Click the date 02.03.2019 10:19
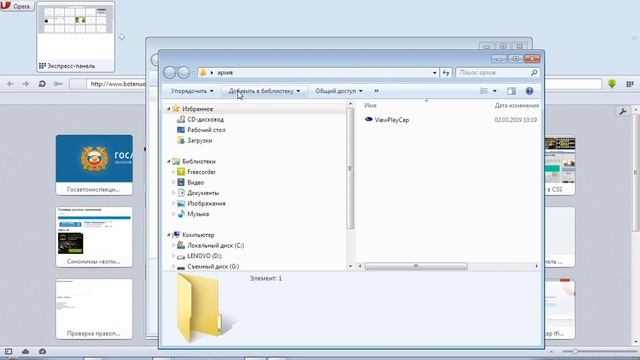 [516, 120]
